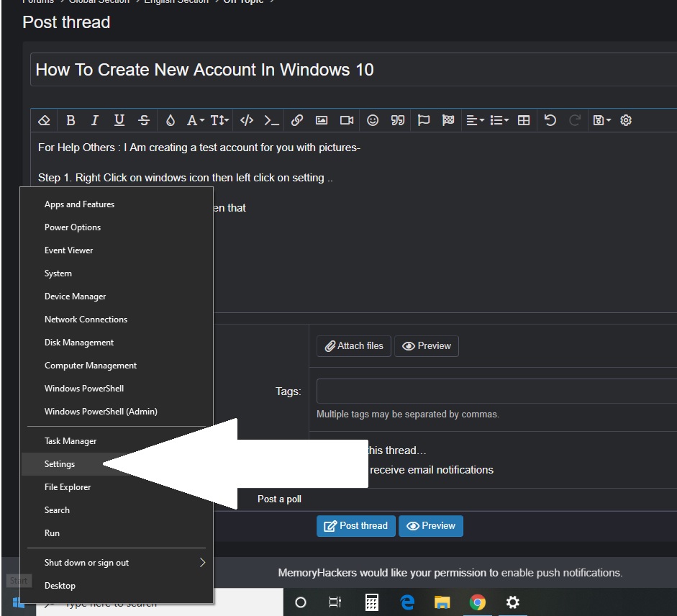
Task: Select Settings in the context menu
Action: point(117,464)
